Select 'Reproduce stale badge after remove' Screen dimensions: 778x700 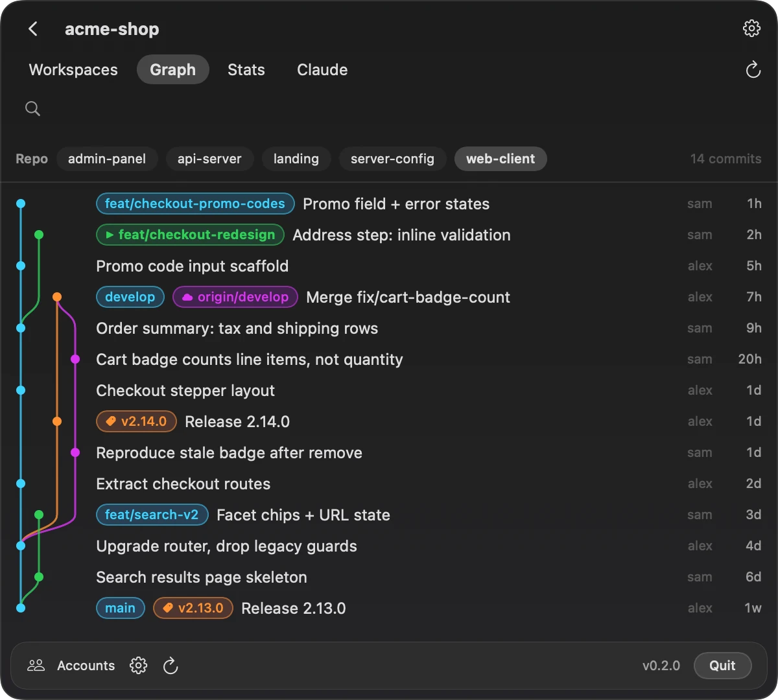point(229,452)
